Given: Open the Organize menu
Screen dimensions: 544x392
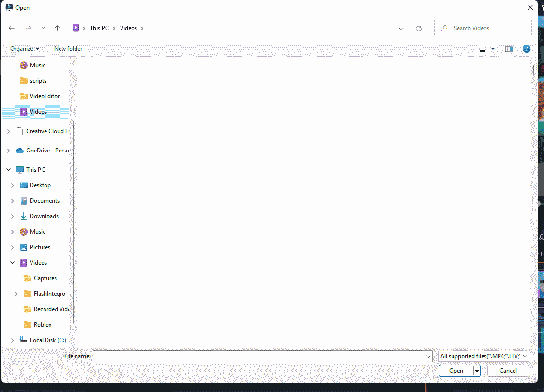Looking at the screenshot, I should point(25,49).
